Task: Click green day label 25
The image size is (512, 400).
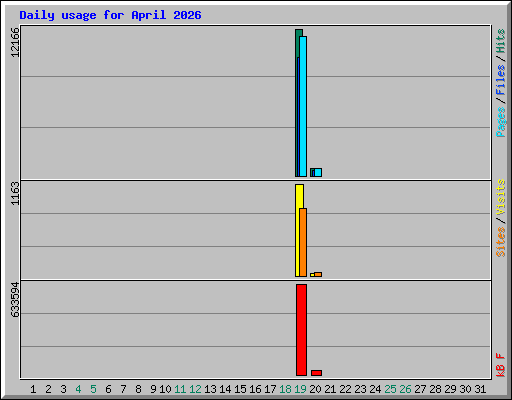Action: [390, 389]
